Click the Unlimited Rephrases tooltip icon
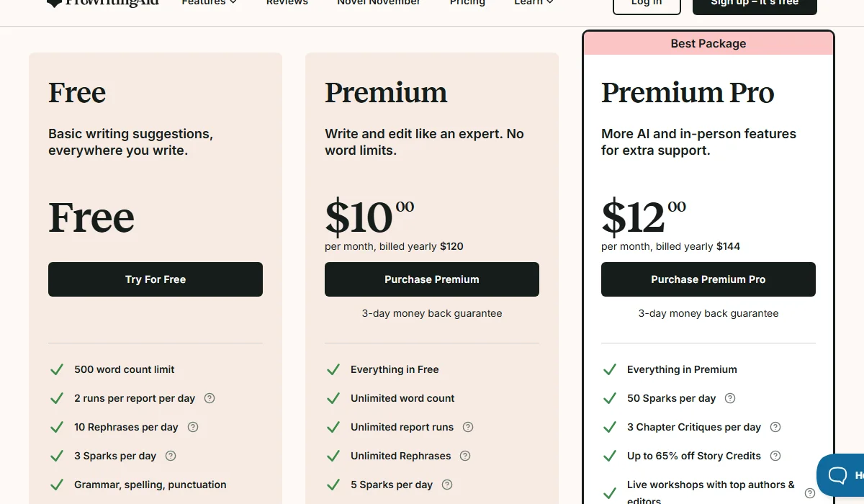Viewport: 864px width, 504px height. [x=464, y=455]
